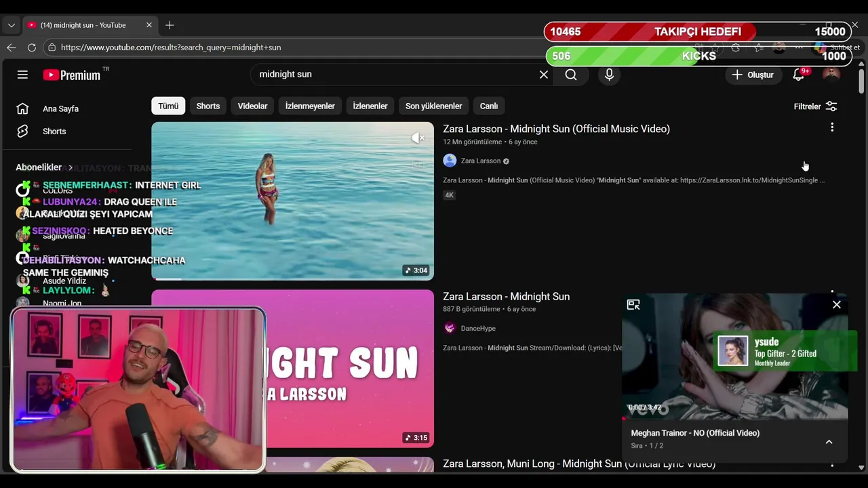Viewport: 868px width, 488px height.
Task: Click the browser address bar URL
Action: (x=171, y=47)
